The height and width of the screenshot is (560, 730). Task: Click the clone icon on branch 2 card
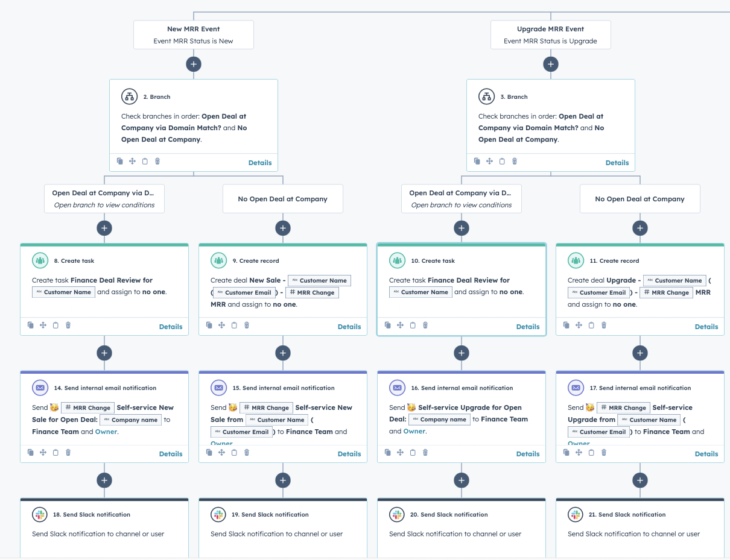click(x=120, y=162)
